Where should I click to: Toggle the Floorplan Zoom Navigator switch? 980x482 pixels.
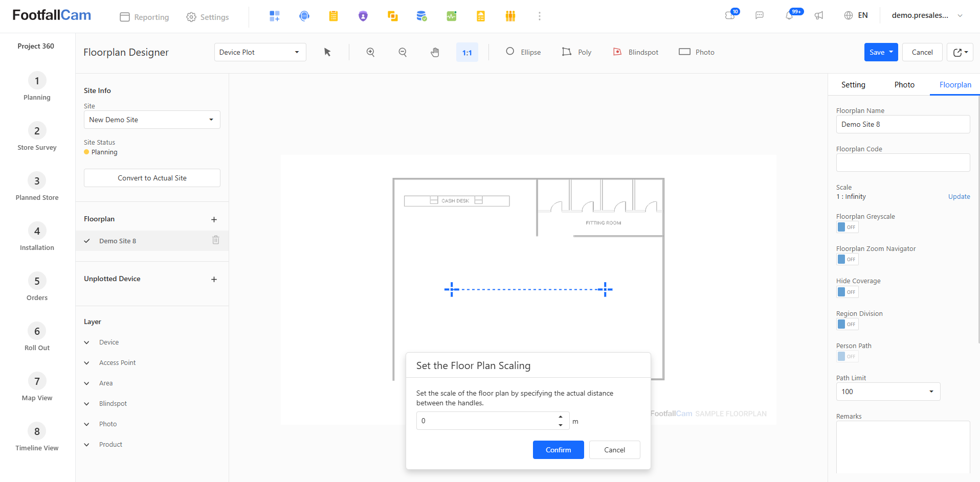point(848,259)
